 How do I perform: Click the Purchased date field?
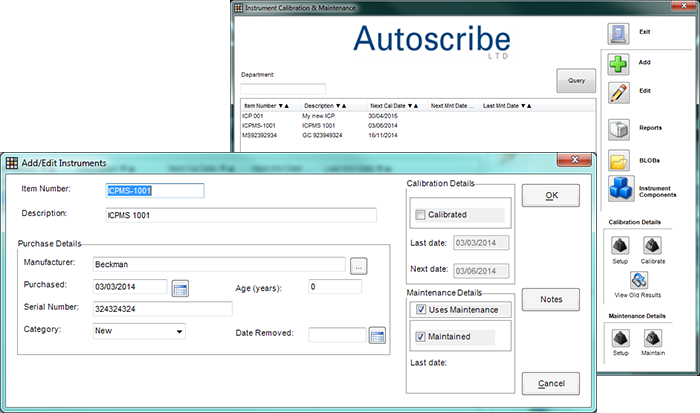[130, 287]
